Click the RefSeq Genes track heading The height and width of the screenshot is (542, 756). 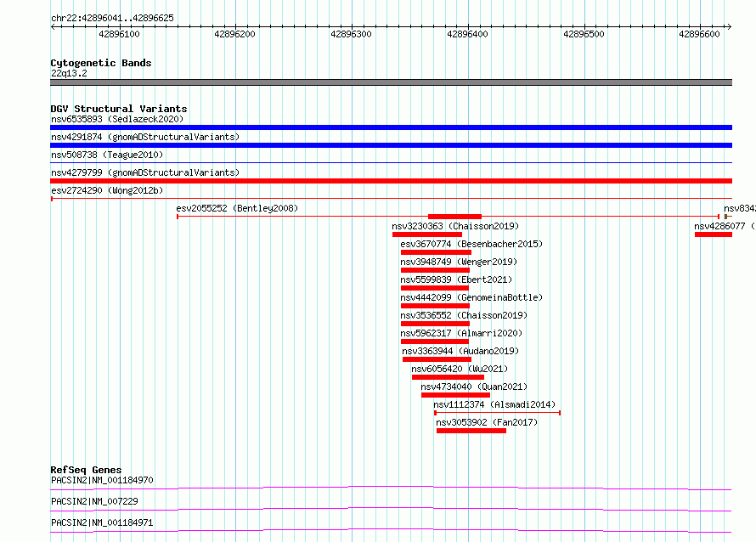click(x=86, y=470)
